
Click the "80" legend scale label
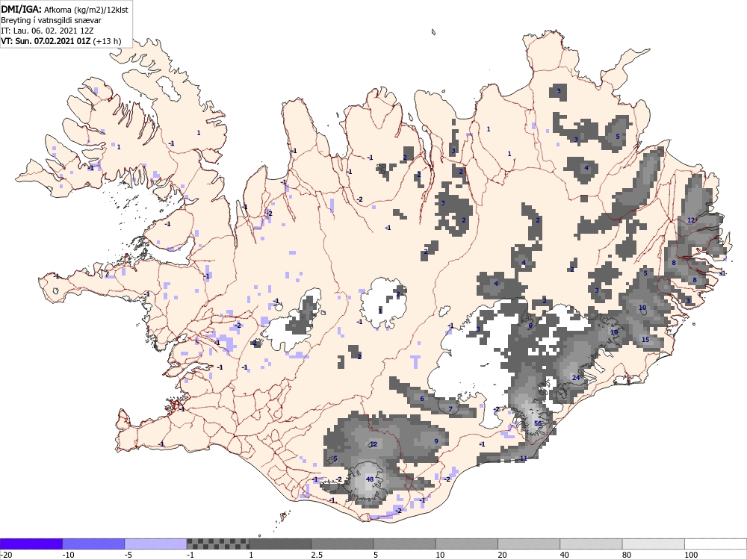pos(627,555)
